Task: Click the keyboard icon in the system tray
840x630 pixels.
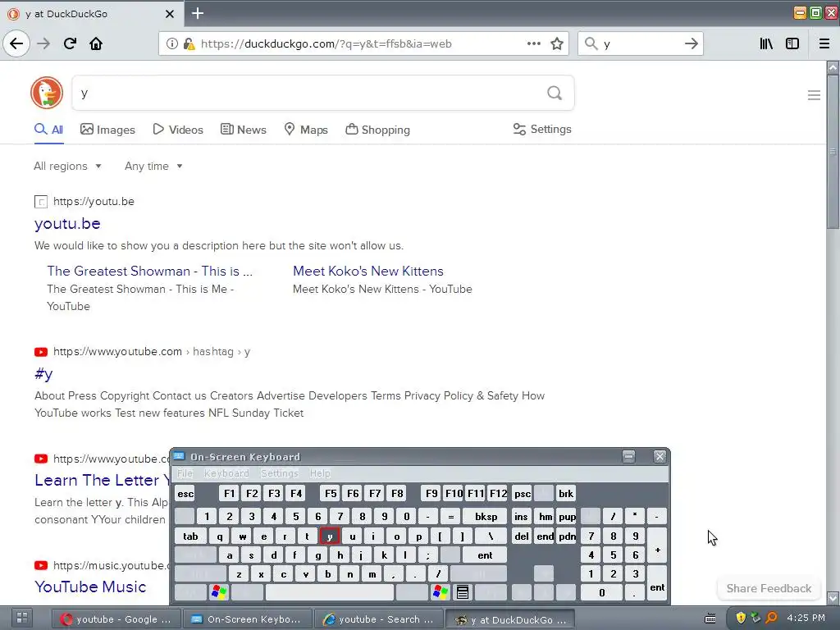Action: [710, 619]
